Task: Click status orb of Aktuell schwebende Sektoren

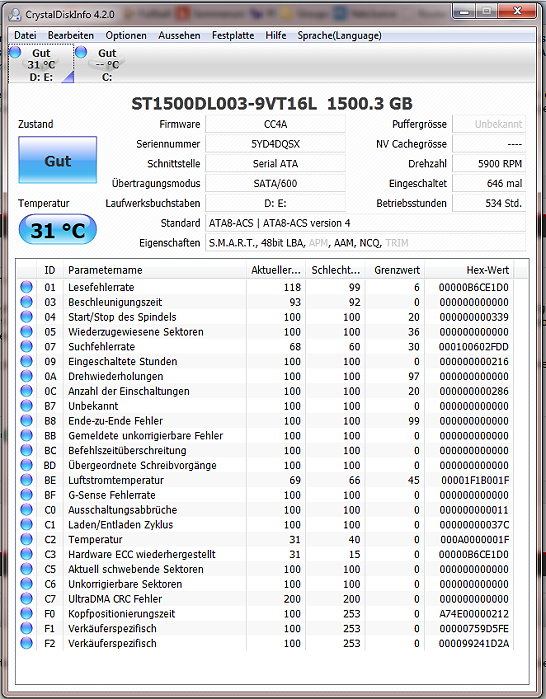Action: tap(26, 569)
